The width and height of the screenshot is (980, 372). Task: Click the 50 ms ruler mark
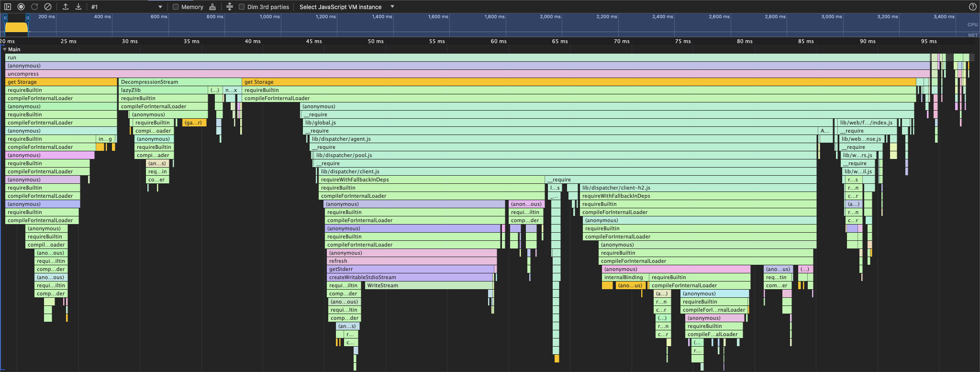376,41
